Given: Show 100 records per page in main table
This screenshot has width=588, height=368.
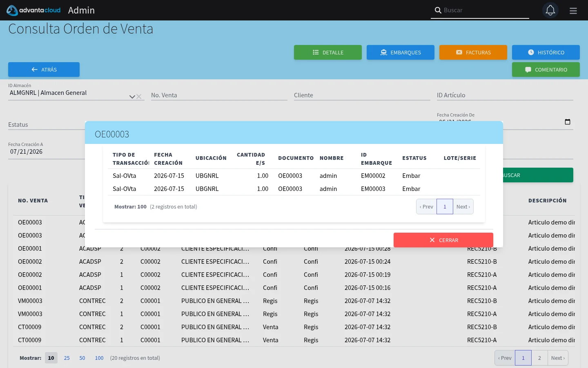Looking at the screenshot, I should (x=99, y=358).
